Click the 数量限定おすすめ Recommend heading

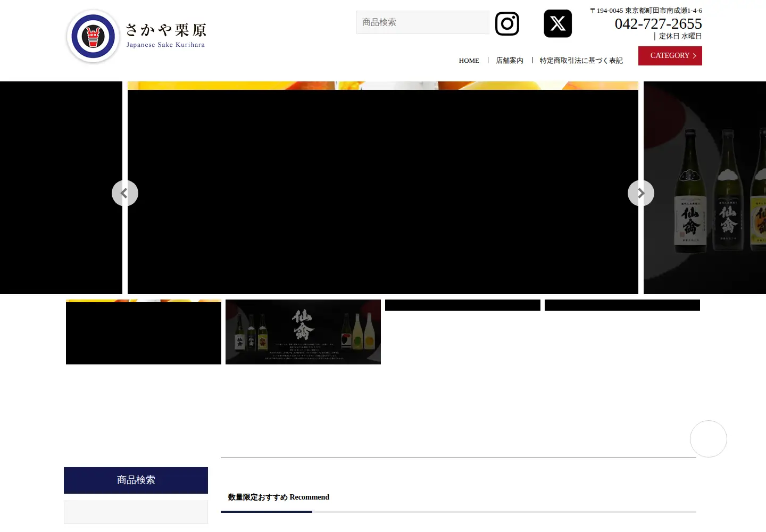(x=279, y=497)
